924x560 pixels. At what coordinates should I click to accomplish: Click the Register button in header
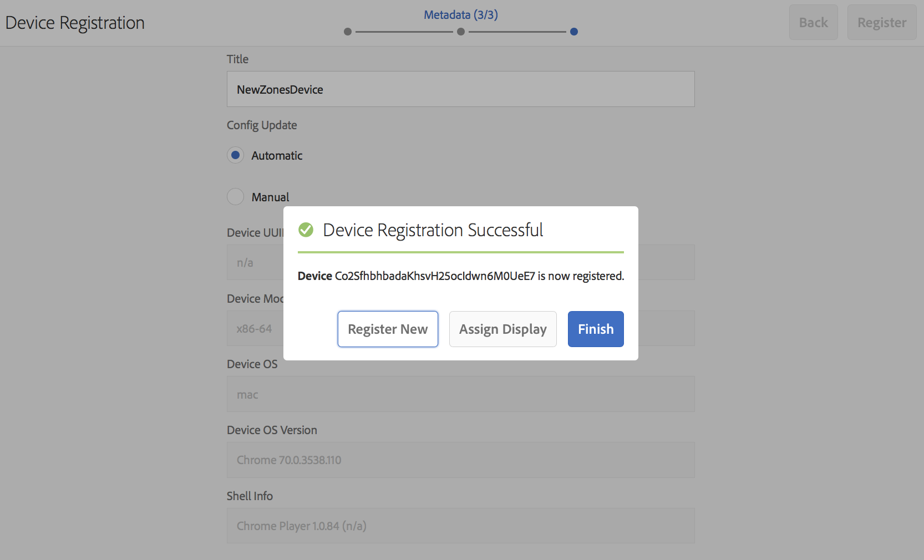(881, 23)
